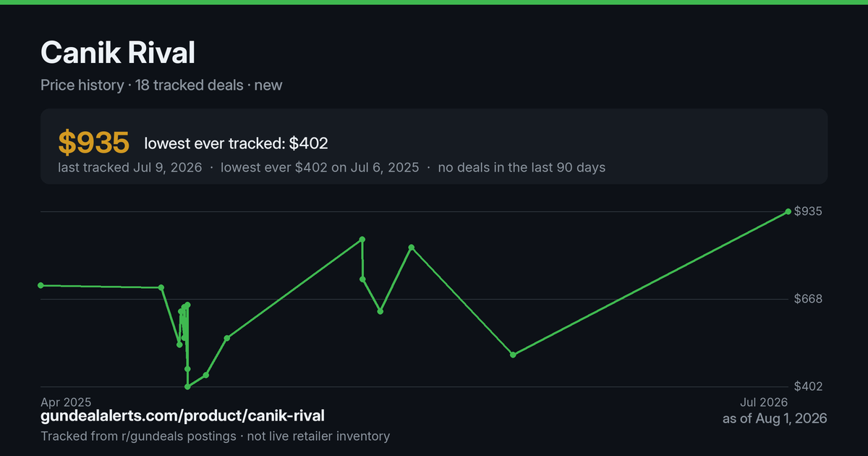Click the $668 y-axis label
Screen dimensions: 868x456
tap(809, 299)
